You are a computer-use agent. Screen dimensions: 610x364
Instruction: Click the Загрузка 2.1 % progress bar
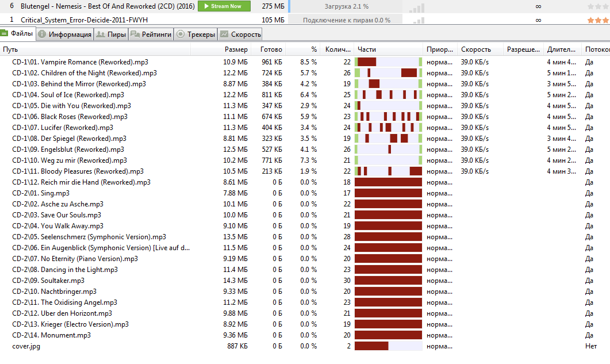pos(346,6)
